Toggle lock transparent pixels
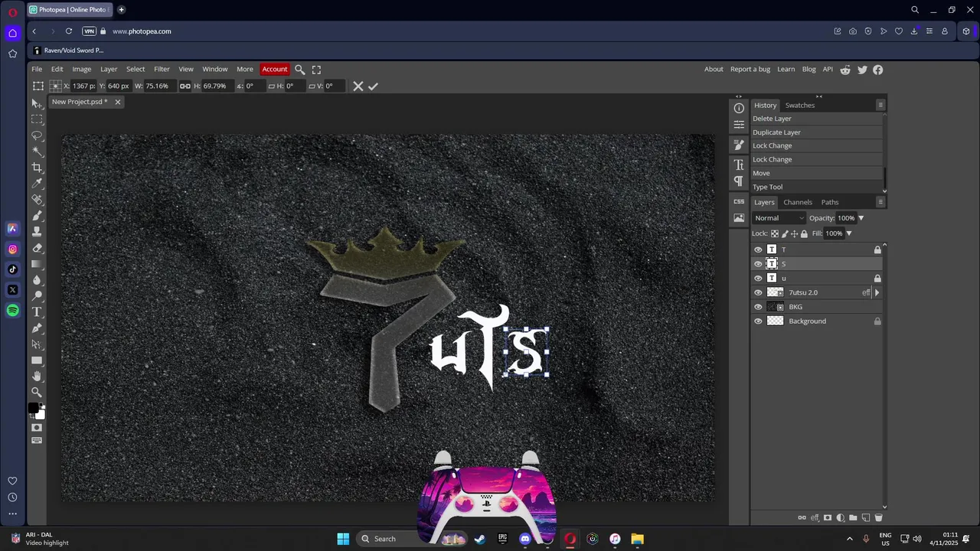Image resolution: width=980 pixels, height=551 pixels. pyautogui.click(x=775, y=233)
